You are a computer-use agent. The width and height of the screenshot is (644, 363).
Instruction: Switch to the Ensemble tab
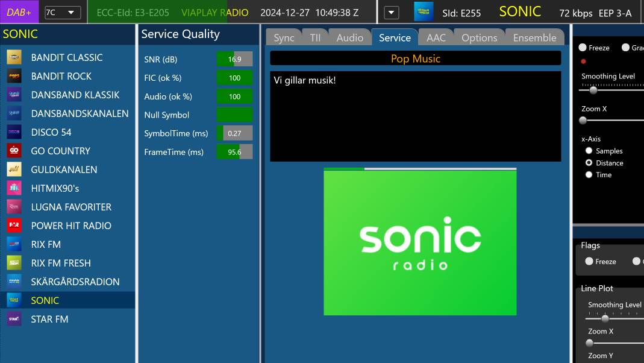point(534,37)
